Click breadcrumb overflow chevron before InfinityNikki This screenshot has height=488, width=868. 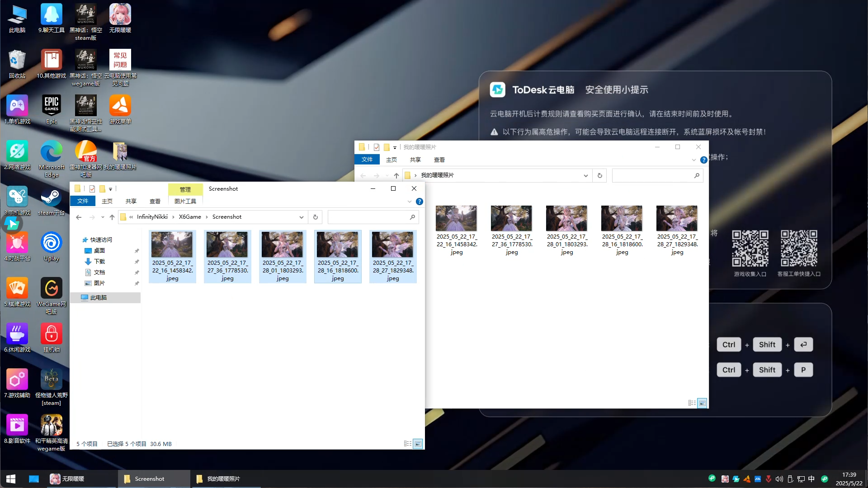tap(131, 217)
